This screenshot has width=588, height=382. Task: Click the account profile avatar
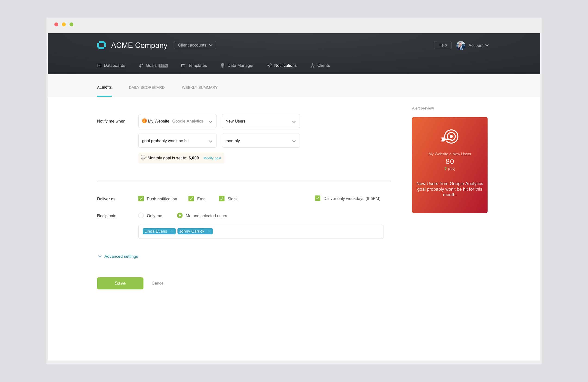click(461, 46)
